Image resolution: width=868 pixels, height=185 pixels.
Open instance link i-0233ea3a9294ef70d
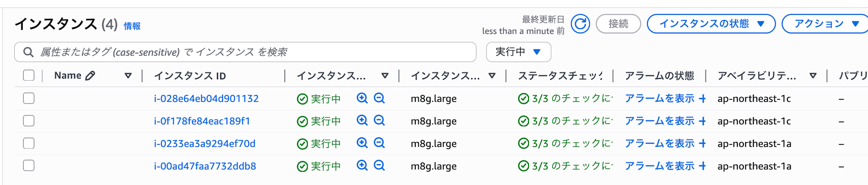[204, 144]
